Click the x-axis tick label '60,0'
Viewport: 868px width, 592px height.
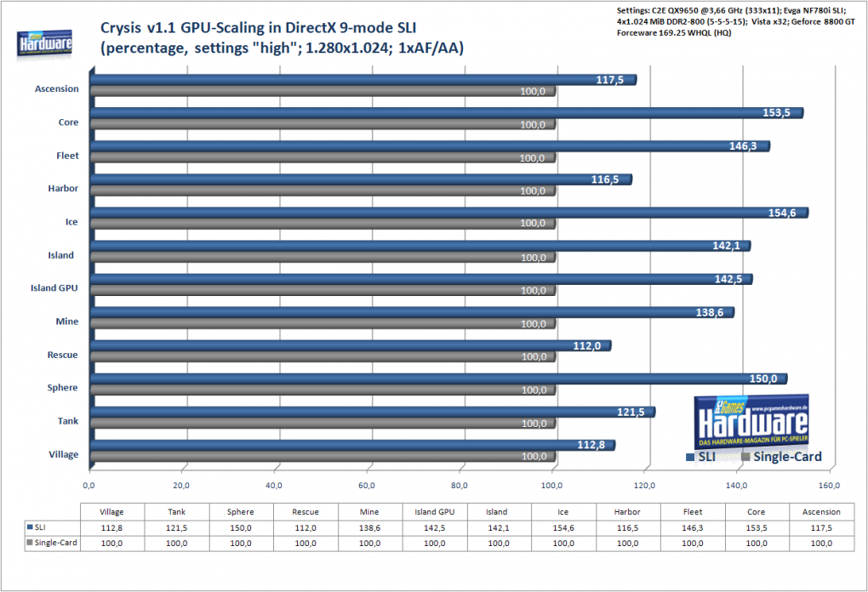[x=367, y=485]
